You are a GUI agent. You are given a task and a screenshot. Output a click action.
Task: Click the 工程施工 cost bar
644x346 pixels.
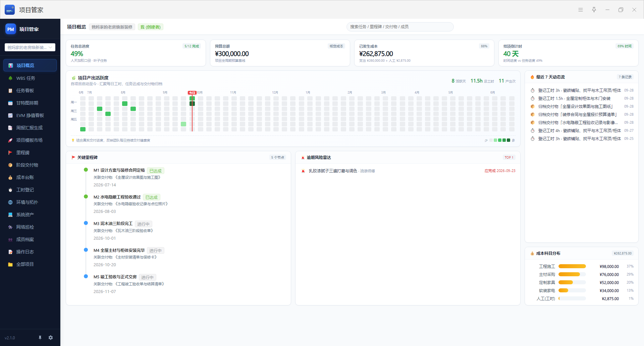pos(572,267)
